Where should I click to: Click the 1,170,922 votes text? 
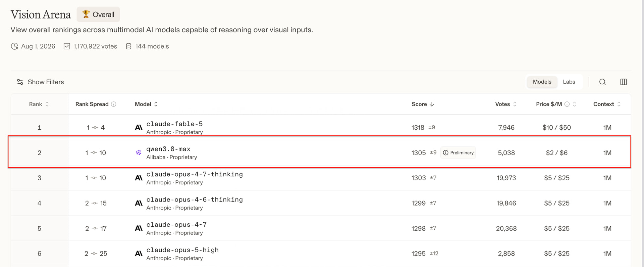tap(95, 46)
